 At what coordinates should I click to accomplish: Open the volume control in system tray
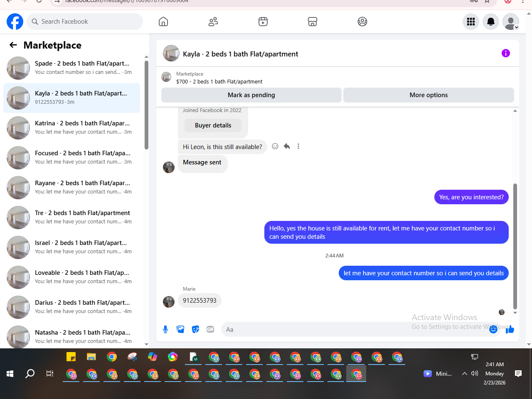tap(475, 374)
